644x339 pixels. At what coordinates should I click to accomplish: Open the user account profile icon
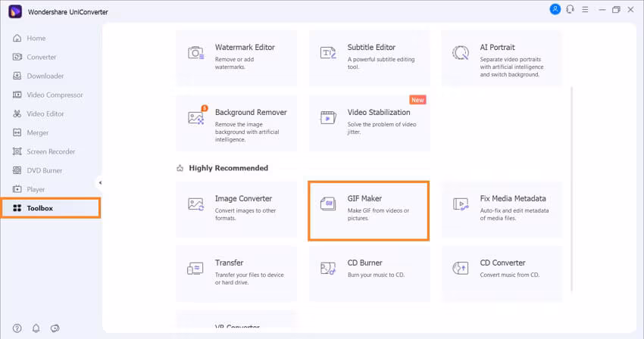click(x=555, y=9)
